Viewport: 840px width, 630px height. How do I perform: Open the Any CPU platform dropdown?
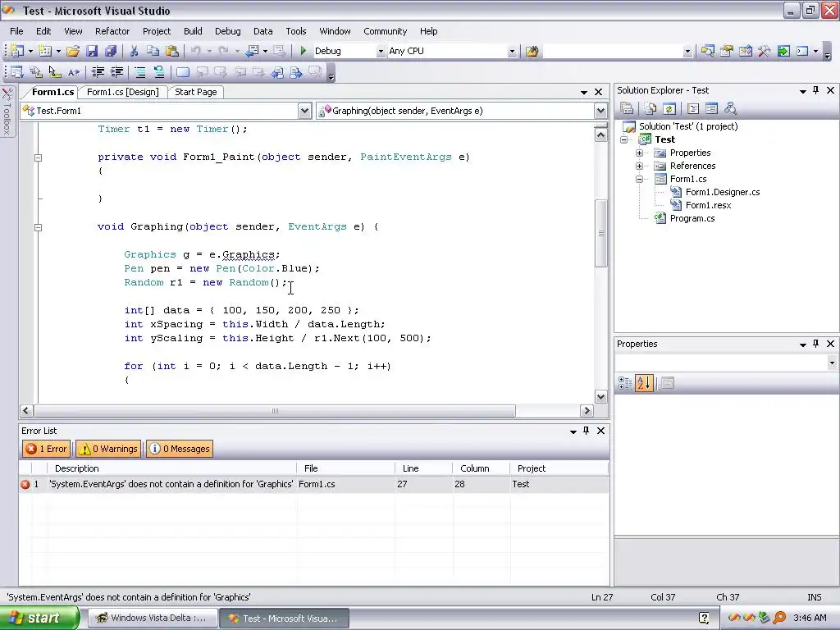click(512, 52)
